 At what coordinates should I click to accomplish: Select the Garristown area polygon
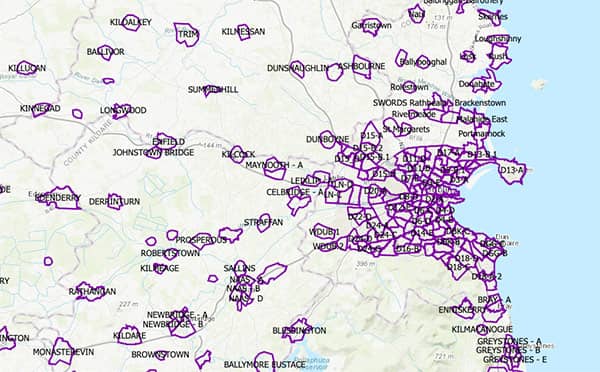coord(371,27)
